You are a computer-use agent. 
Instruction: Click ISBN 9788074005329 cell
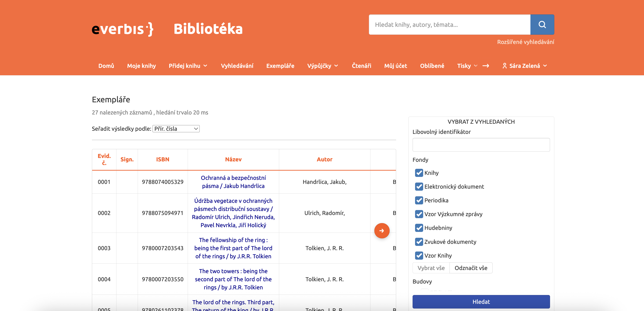(x=162, y=182)
